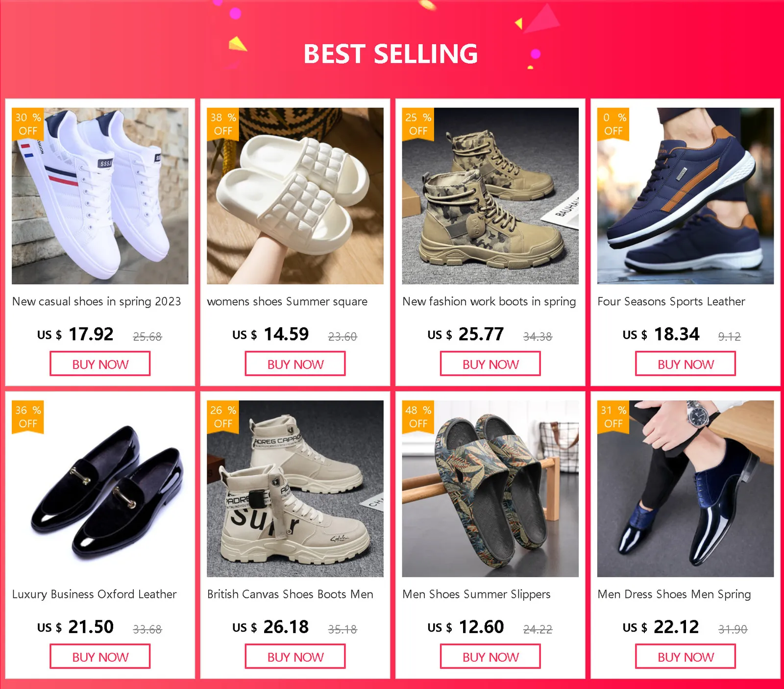View the camouflage work boots image

pos(490,196)
